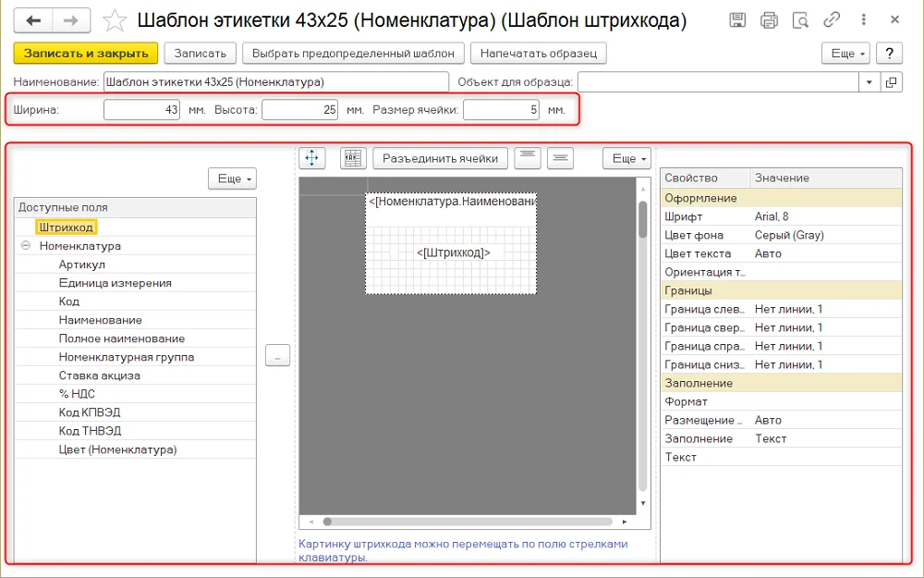Click Напечатать образец
Viewport: 924px width, 578px height.
539,53
